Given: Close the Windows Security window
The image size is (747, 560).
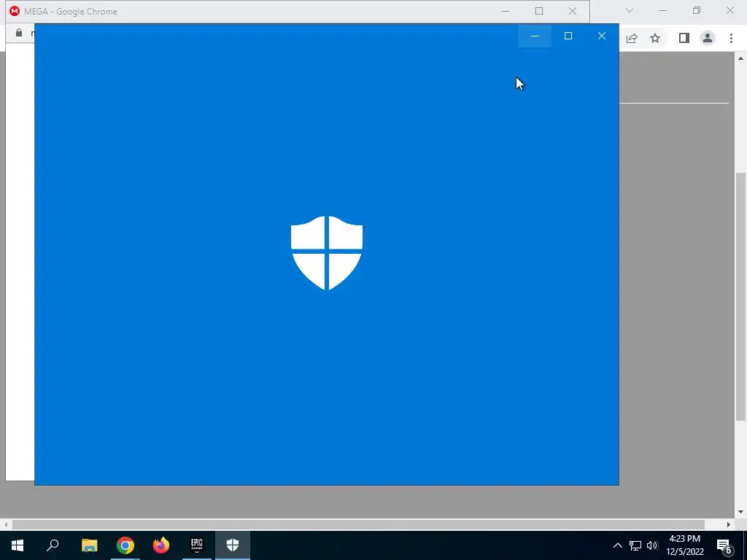Looking at the screenshot, I should pyautogui.click(x=602, y=36).
